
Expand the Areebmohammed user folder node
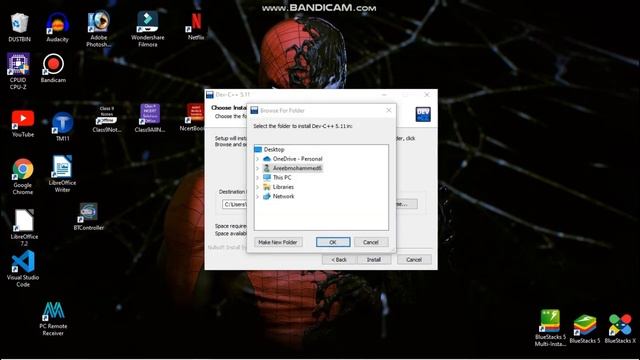[258, 168]
